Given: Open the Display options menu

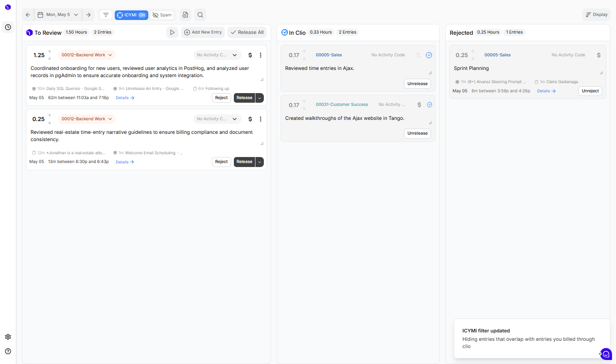Looking at the screenshot, I should coord(596,15).
